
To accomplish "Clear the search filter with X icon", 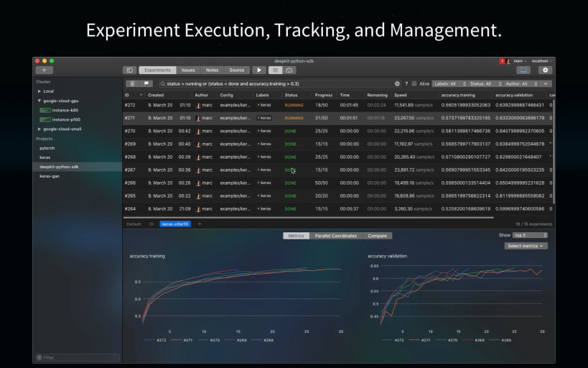I will (397, 84).
